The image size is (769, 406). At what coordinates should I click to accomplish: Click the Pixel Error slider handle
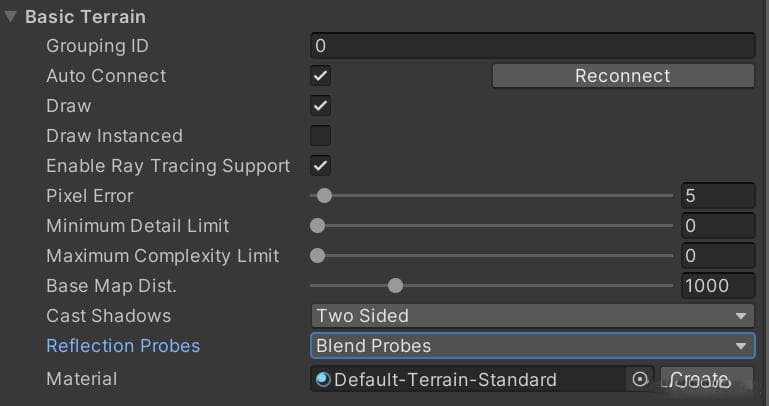coord(324,196)
